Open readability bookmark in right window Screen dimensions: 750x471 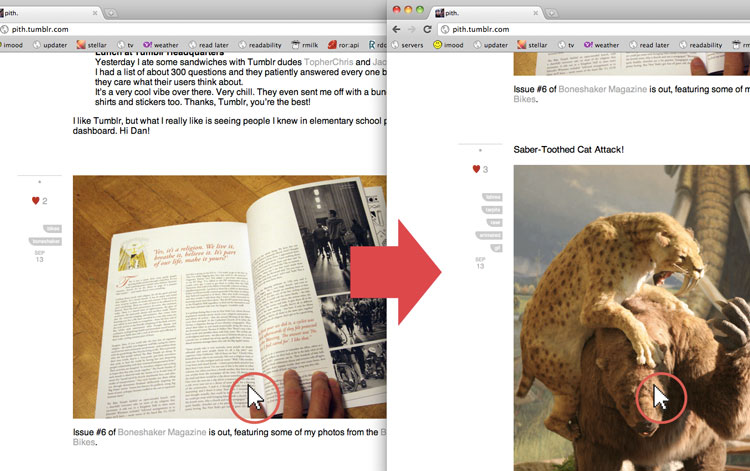click(x=700, y=45)
